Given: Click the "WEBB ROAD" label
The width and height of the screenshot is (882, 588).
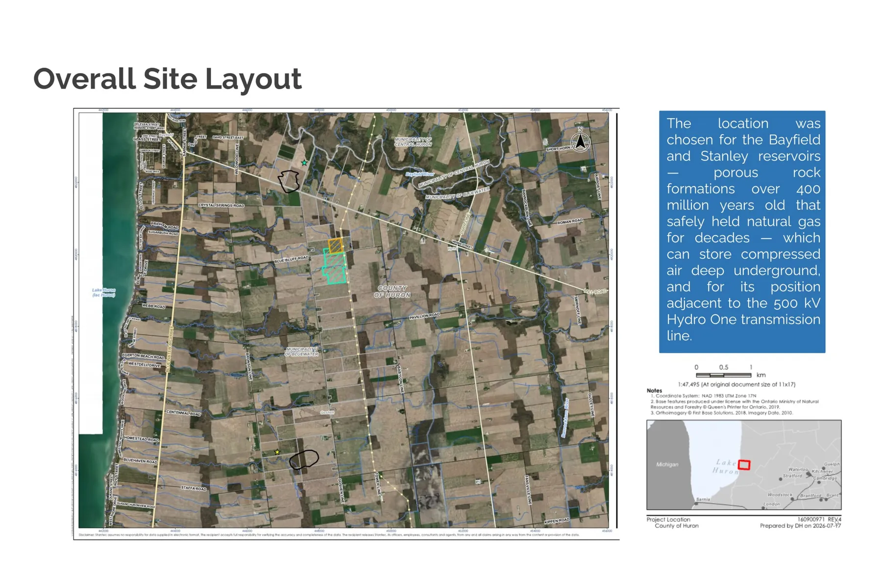Looking at the screenshot, I should pos(154,306).
